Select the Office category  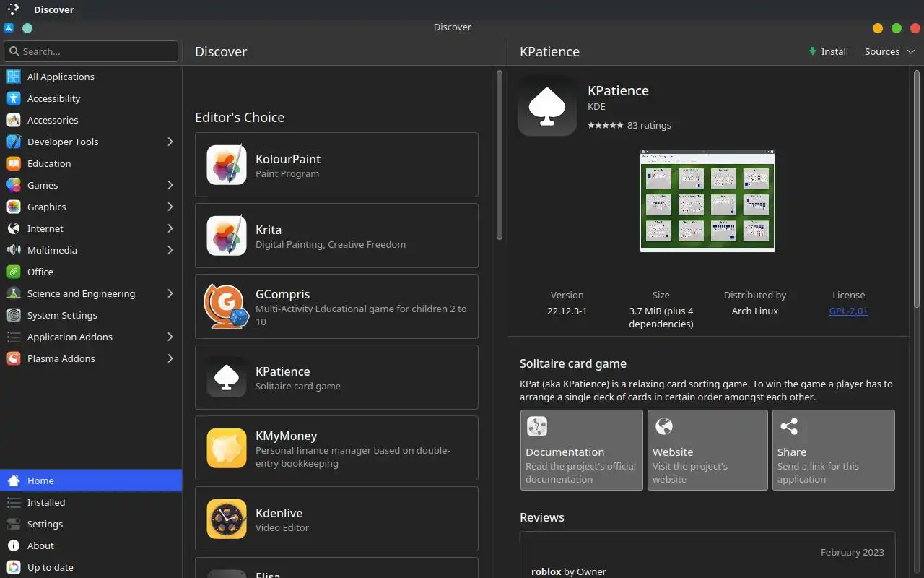pos(91,272)
